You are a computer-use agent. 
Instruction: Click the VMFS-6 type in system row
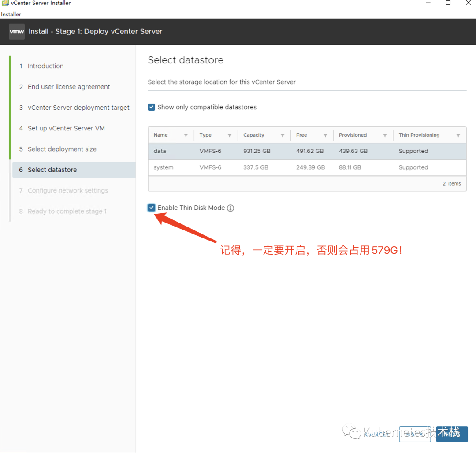pos(210,167)
